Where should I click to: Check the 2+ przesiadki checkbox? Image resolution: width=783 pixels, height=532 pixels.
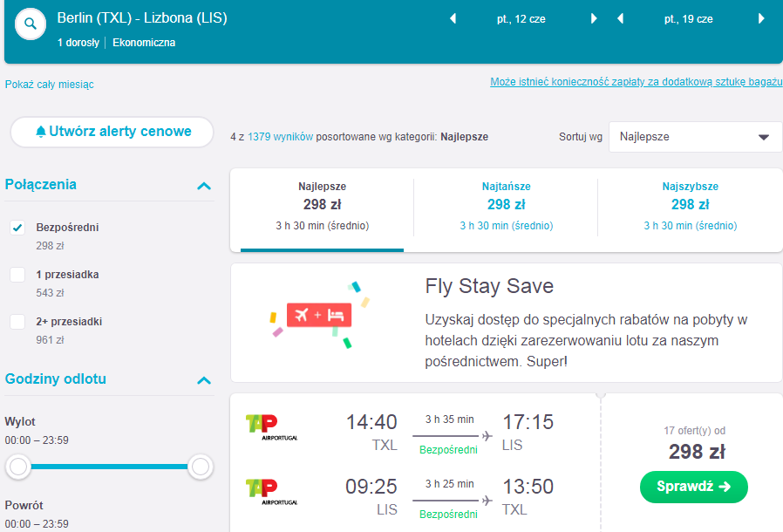(17, 322)
